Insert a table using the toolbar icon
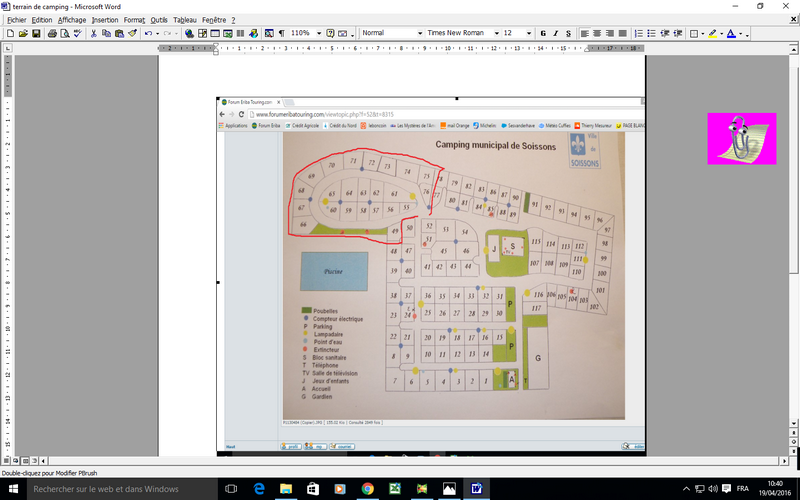This screenshot has height=500, width=800. click(x=215, y=33)
